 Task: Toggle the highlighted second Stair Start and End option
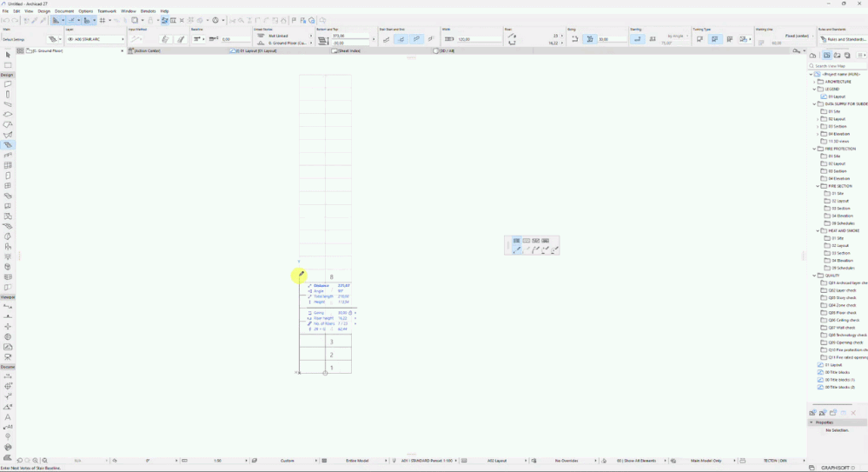point(401,39)
